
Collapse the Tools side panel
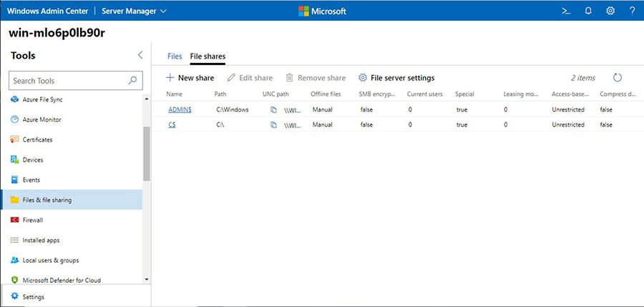click(x=140, y=55)
